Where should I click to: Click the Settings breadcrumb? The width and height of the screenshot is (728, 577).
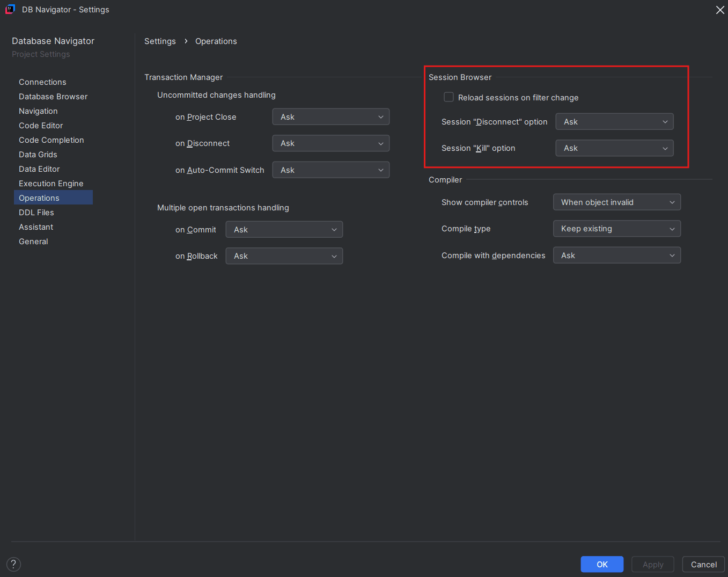tap(160, 41)
